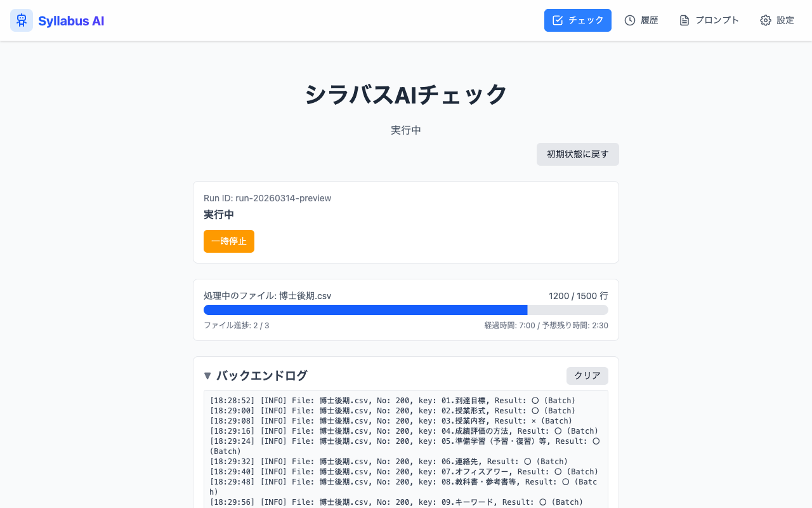
Task: Click the 処理中のファイル: 博士後期.csv label
Action: 267,295
